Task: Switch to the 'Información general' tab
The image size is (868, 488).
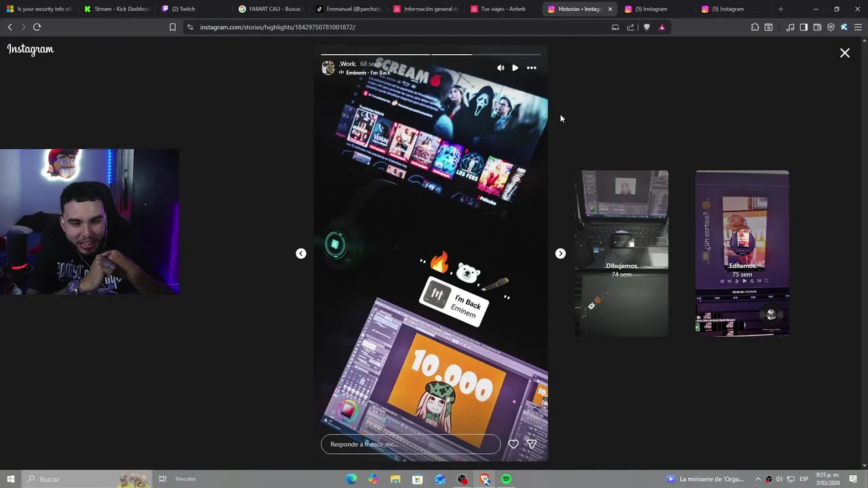Action: 425,9
